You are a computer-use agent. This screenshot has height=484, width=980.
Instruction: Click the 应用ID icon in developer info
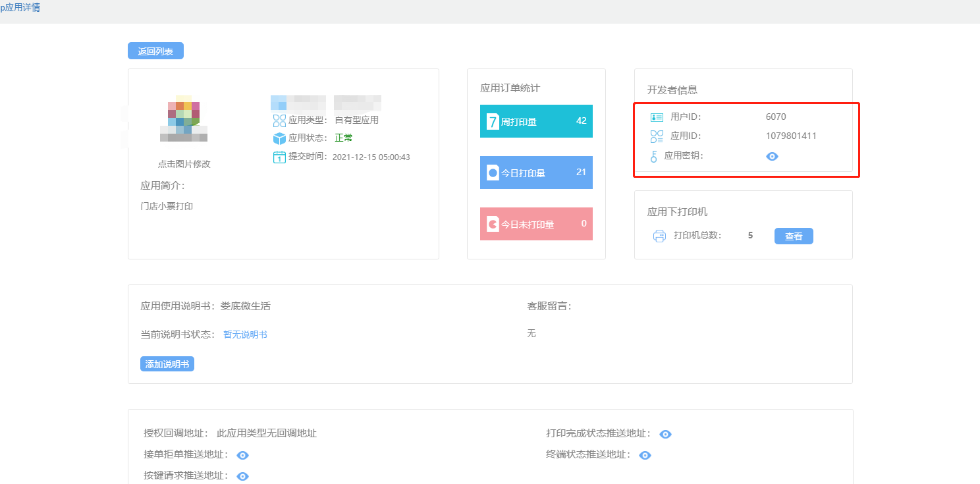[x=656, y=136]
